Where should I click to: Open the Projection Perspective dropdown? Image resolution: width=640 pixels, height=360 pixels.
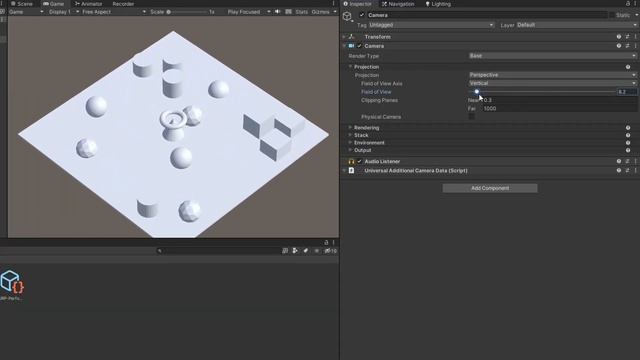click(553, 75)
